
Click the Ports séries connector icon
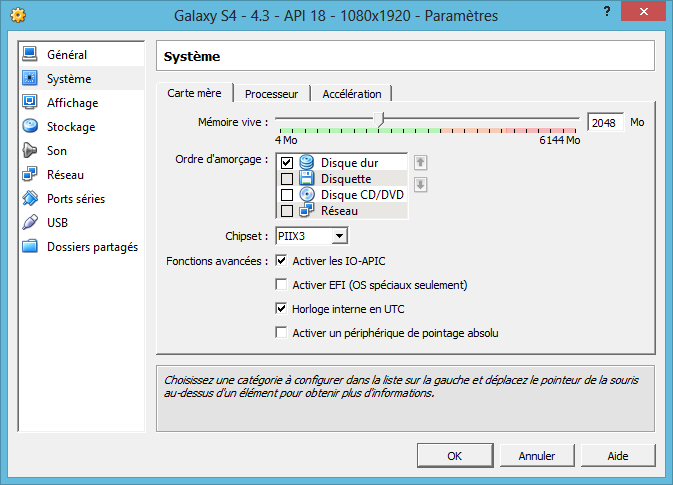pyautogui.click(x=30, y=198)
